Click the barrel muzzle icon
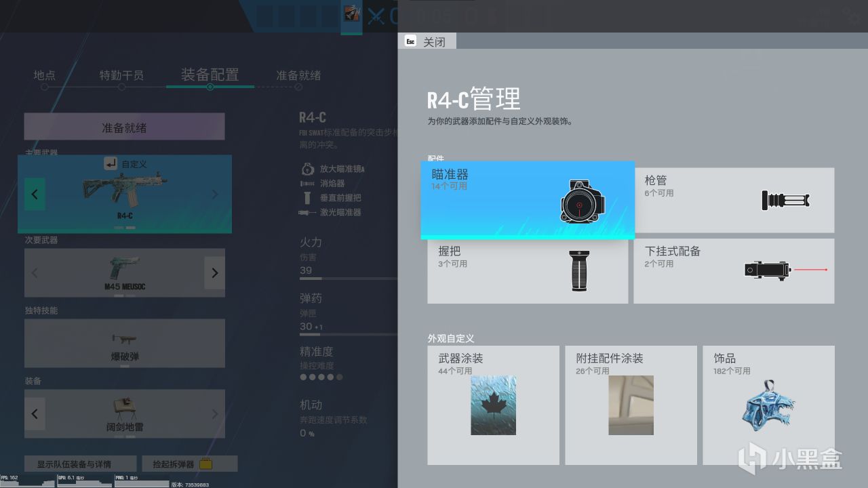The height and width of the screenshot is (488, 868). point(786,200)
